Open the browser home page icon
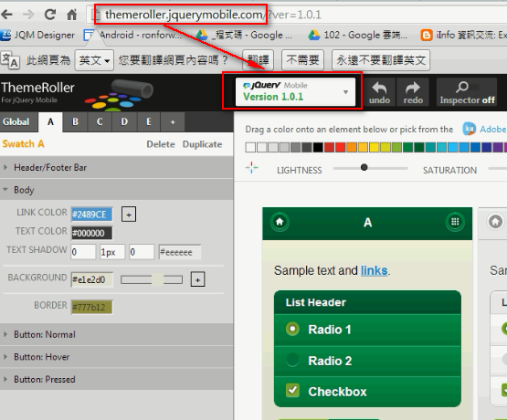The height and width of the screenshot is (420, 507). click(71, 15)
